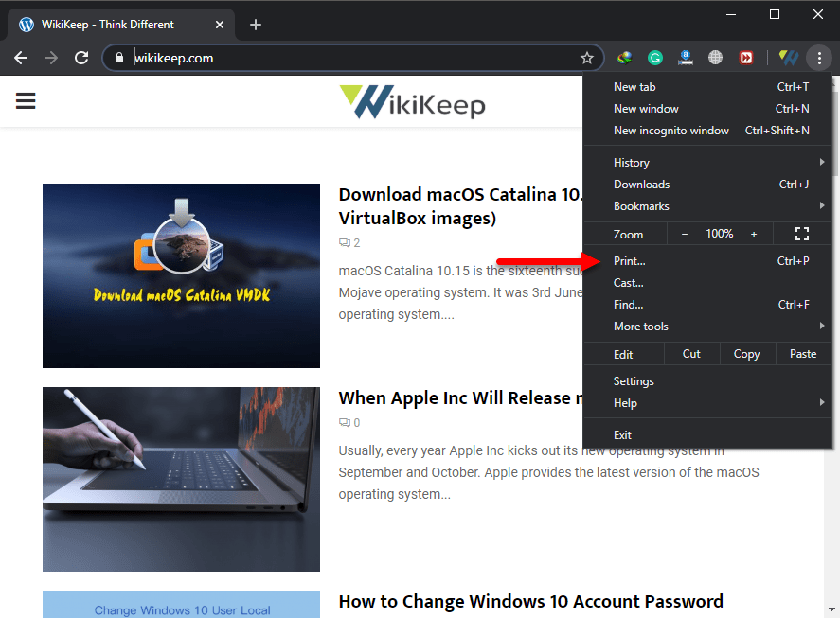This screenshot has height=618, width=840.
Task: Expand the History submenu
Action: (x=707, y=162)
